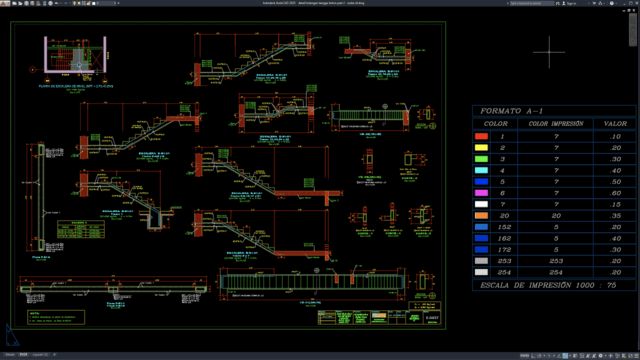Click the Sign In button
640x360 pixels.
(x=569, y=3)
